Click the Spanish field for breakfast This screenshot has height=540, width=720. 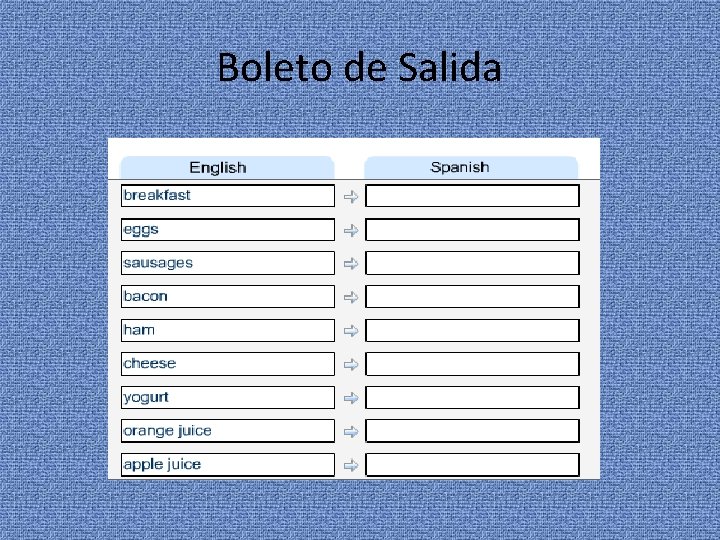472,196
